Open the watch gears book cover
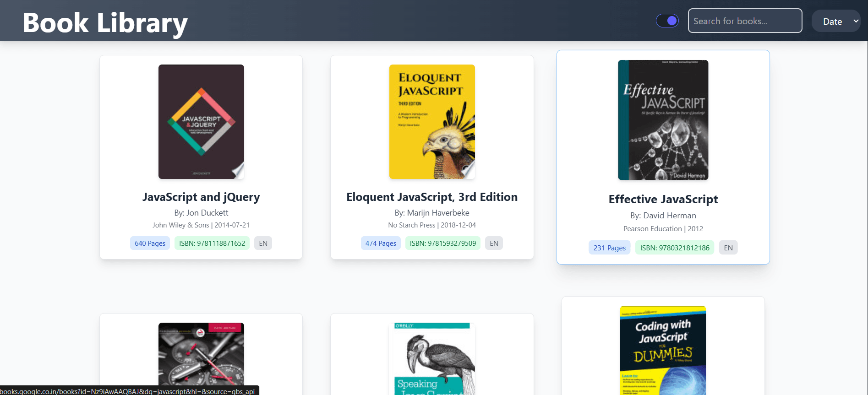 pyautogui.click(x=201, y=359)
